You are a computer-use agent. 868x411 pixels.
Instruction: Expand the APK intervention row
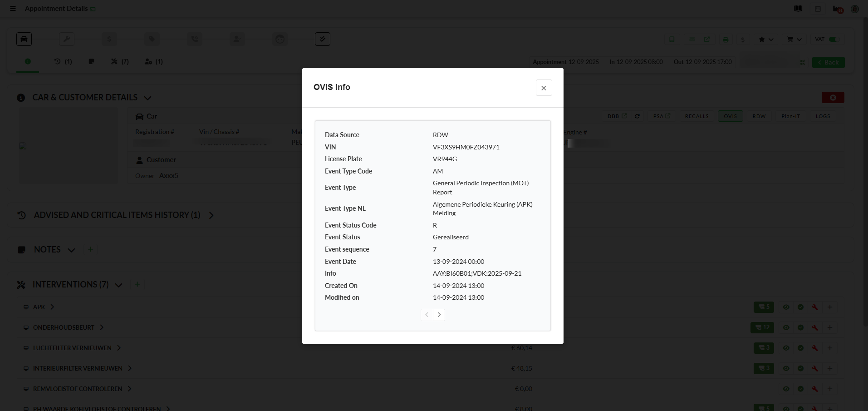coord(52,307)
